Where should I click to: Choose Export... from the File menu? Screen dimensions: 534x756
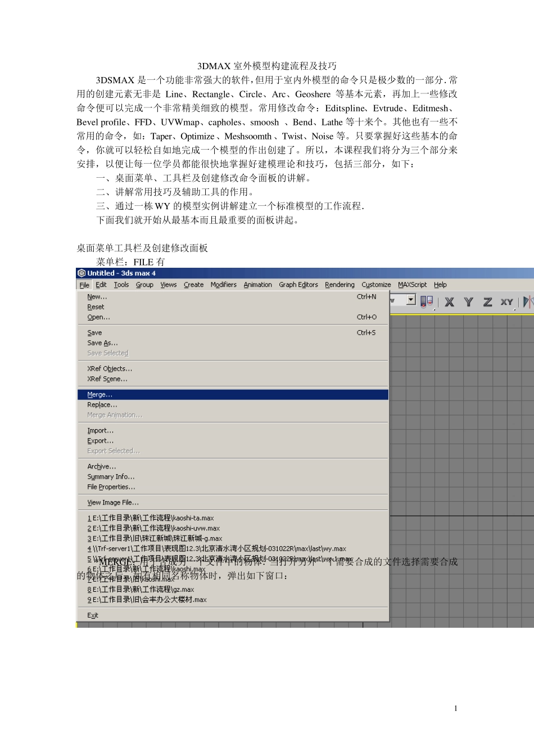point(233,441)
